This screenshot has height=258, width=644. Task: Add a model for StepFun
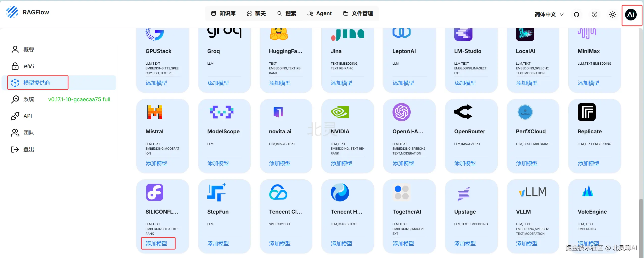(218, 244)
